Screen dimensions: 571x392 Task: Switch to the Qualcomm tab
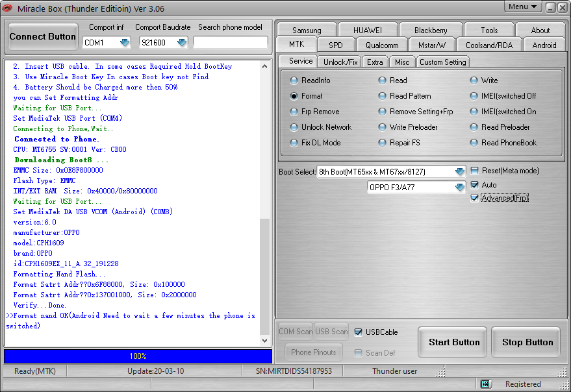coord(382,45)
